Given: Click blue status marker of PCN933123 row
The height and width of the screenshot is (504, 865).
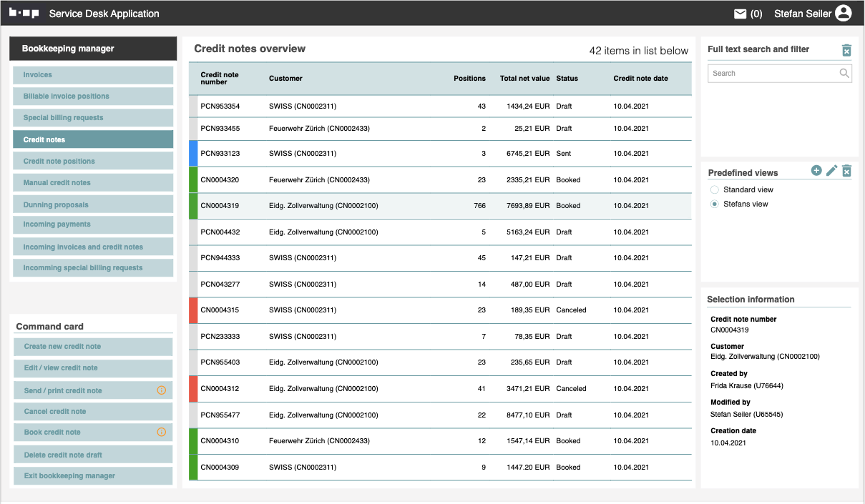Looking at the screenshot, I should tap(193, 154).
